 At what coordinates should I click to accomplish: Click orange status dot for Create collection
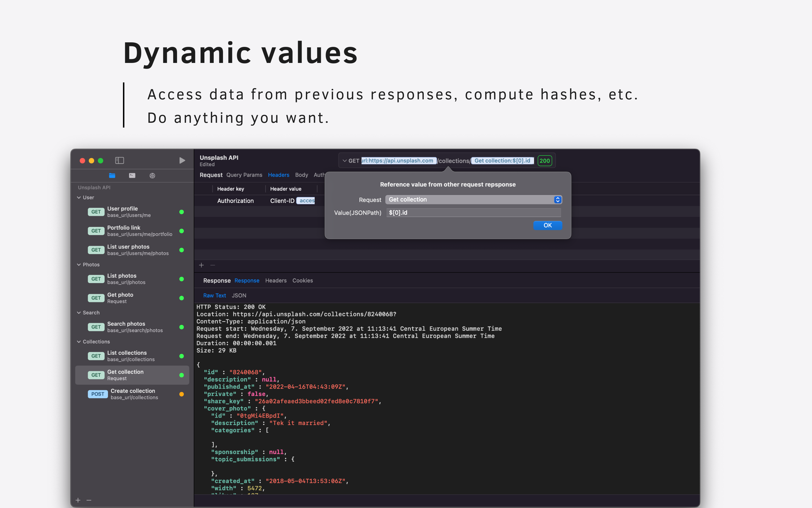182,394
